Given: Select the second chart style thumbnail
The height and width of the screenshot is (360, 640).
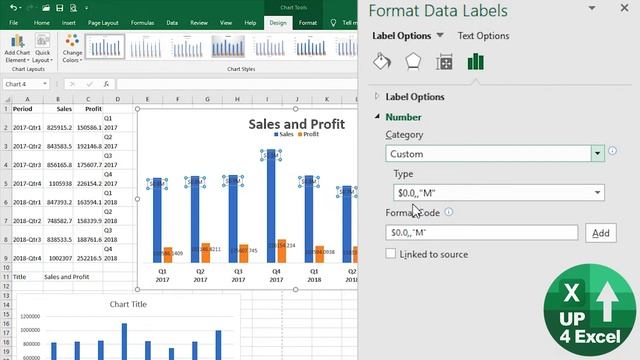Looking at the screenshot, I should click(x=146, y=47).
